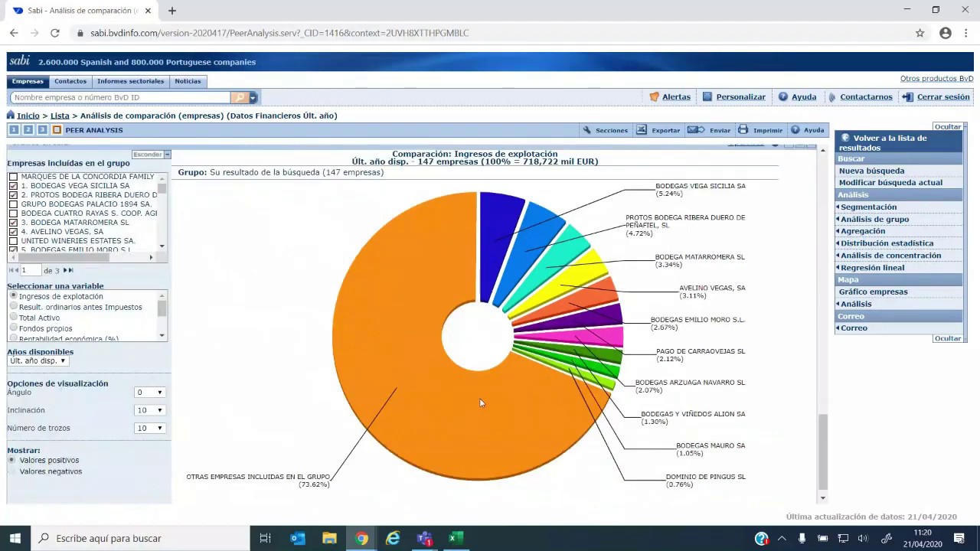This screenshot has width=980, height=551.
Task: Open Outlook from the taskbar
Action: (x=298, y=538)
